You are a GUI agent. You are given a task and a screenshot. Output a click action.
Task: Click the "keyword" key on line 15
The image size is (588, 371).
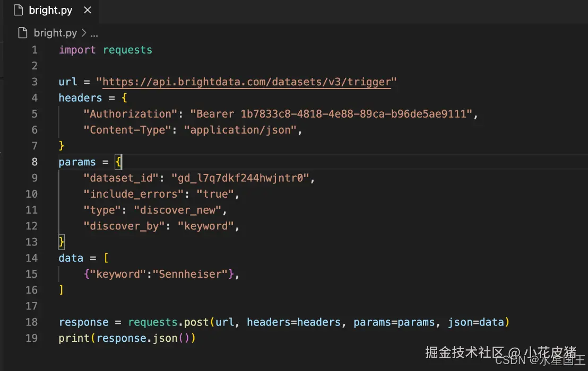pos(118,274)
